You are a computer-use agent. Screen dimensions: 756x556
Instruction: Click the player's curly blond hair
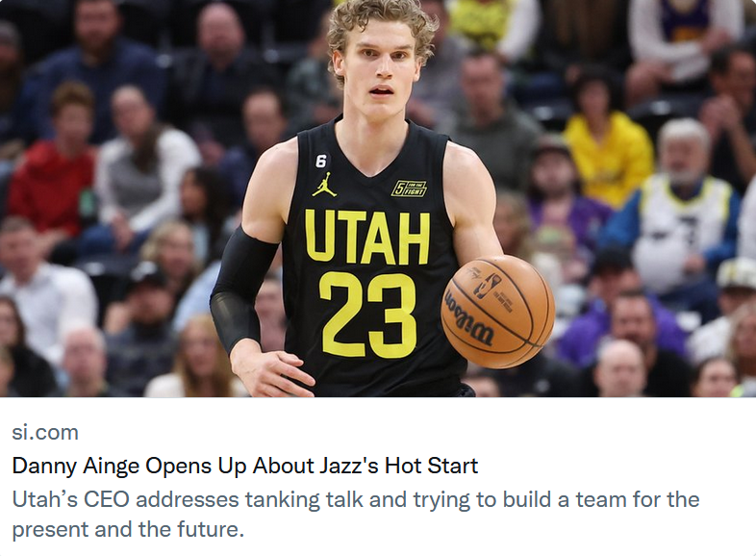[x=381, y=29]
